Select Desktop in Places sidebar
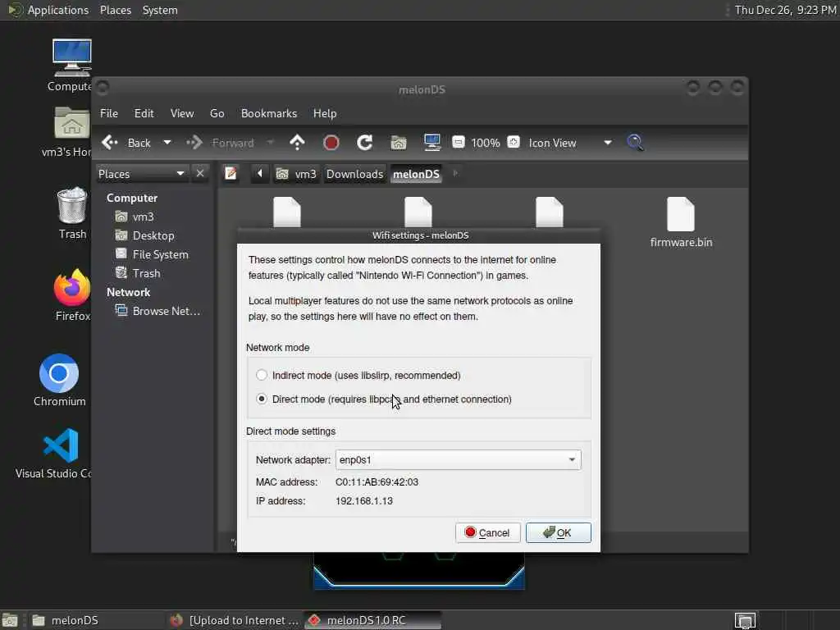The image size is (840, 630). click(x=153, y=235)
